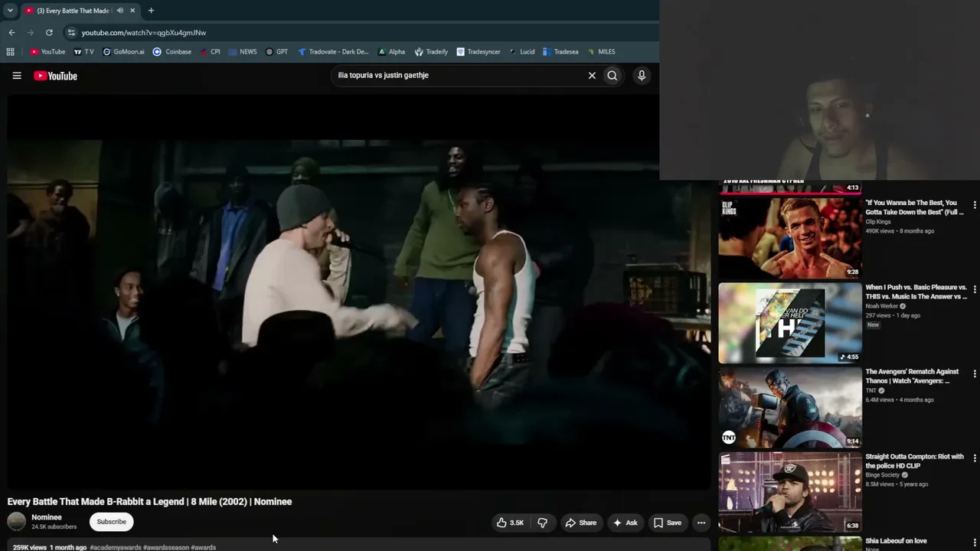Expand the tab search dropdown arrow
980x551 pixels.
point(10,11)
